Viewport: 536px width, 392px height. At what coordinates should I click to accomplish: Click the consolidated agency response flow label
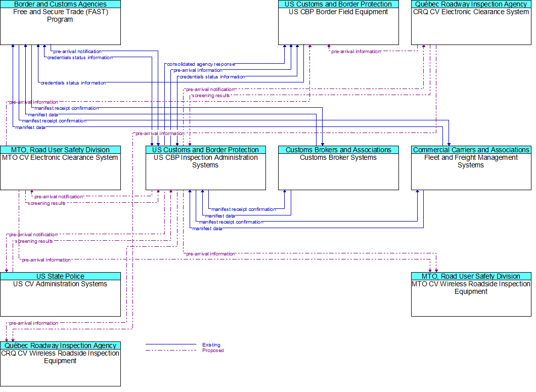(201, 64)
